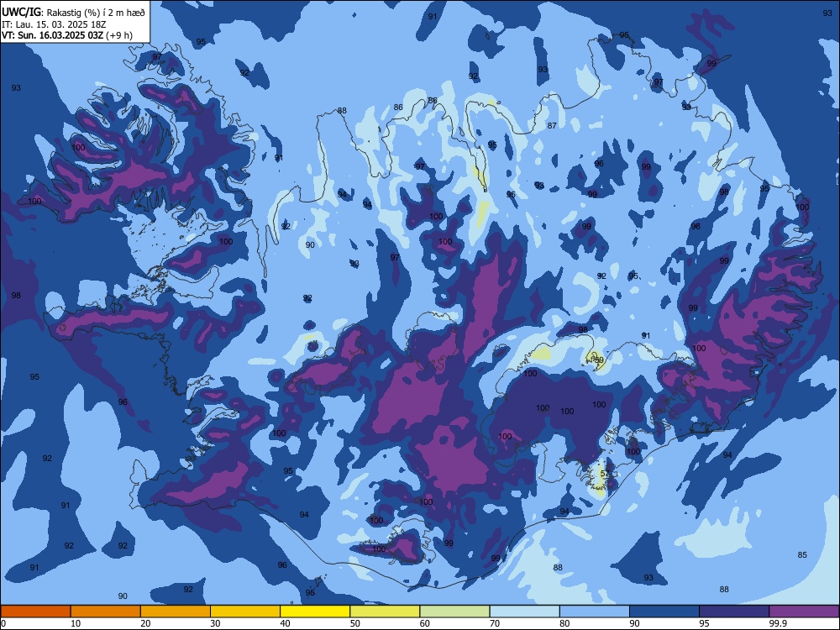Viewport: 840px width, 630px height.
Task: Click the '85' humidity value over the sea
Action: coord(802,555)
